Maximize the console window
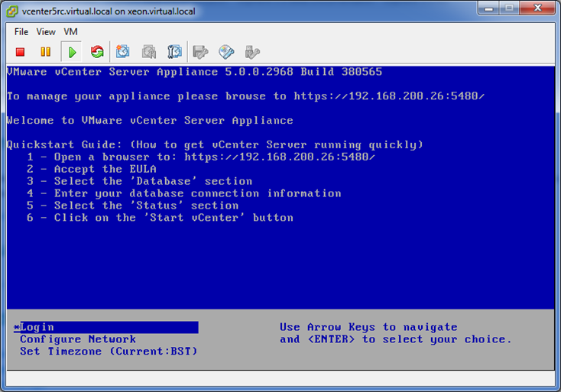Viewport: 561px width, 392px height. tap(508, 9)
